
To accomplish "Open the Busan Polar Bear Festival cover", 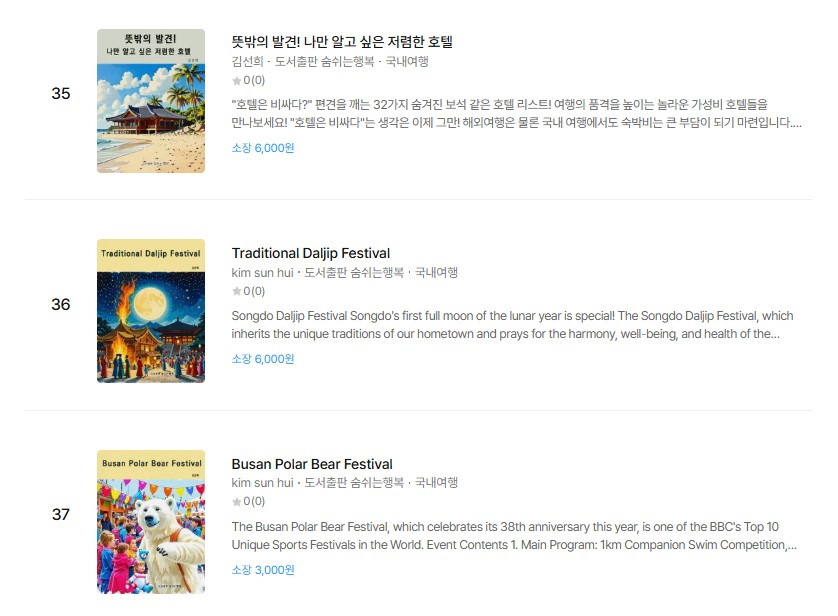I will tap(151, 522).
